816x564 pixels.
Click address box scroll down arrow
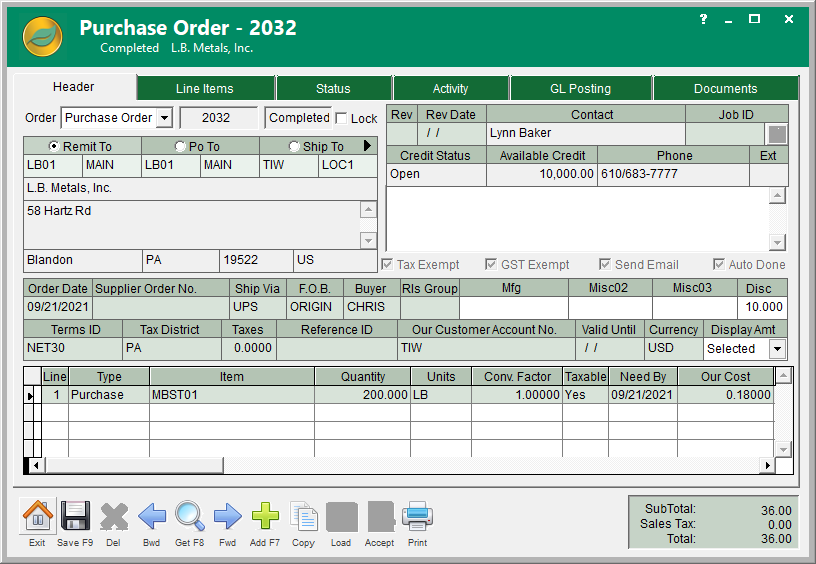click(368, 240)
